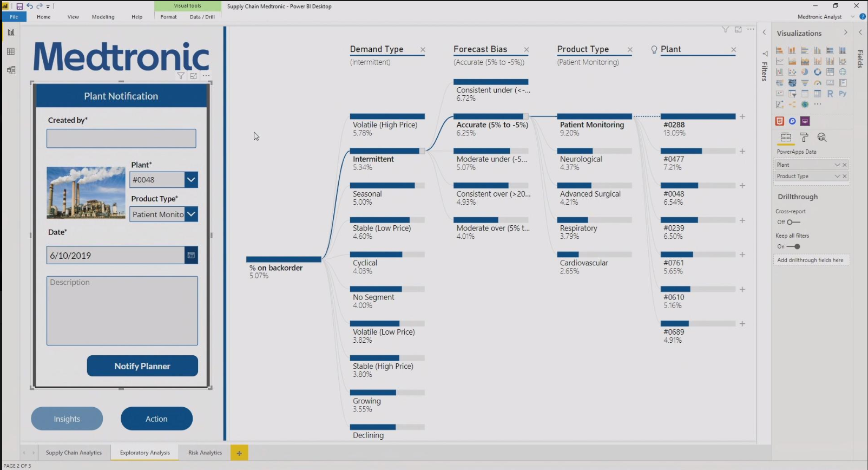This screenshot has width=868, height=470.
Task: Switch to the Home ribbon tab
Action: 44,17
